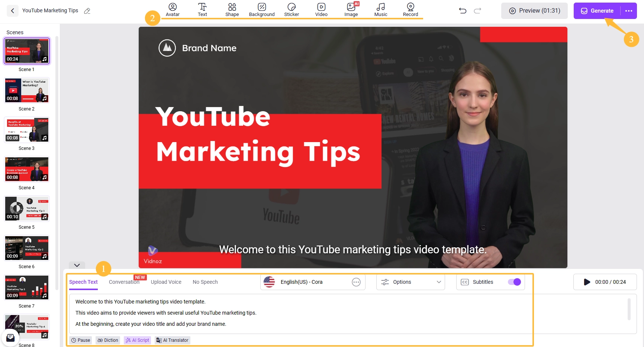Viewport: 644px width, 347px height.
Task: Select Scene 3 thumbnail
Action: click(27, 130)
